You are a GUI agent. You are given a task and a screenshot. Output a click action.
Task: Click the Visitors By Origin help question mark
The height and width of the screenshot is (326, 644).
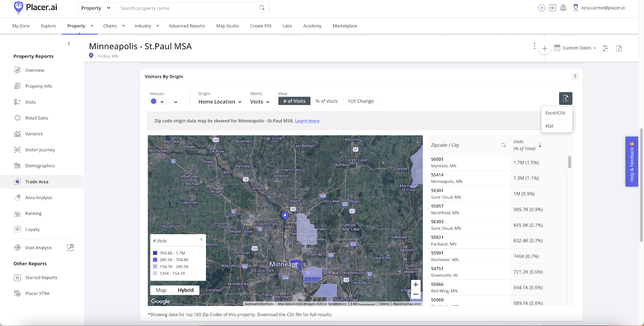pos(575,77)
